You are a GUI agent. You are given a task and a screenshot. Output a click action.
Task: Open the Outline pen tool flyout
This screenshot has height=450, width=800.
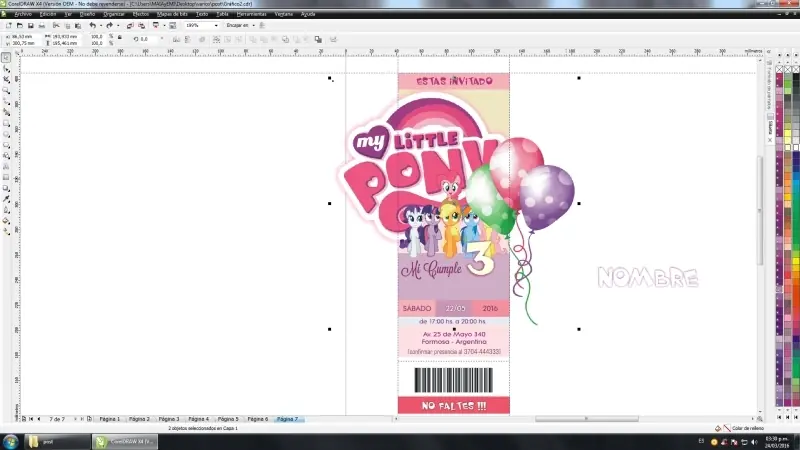pyautogui.click(x=6, y=210)
